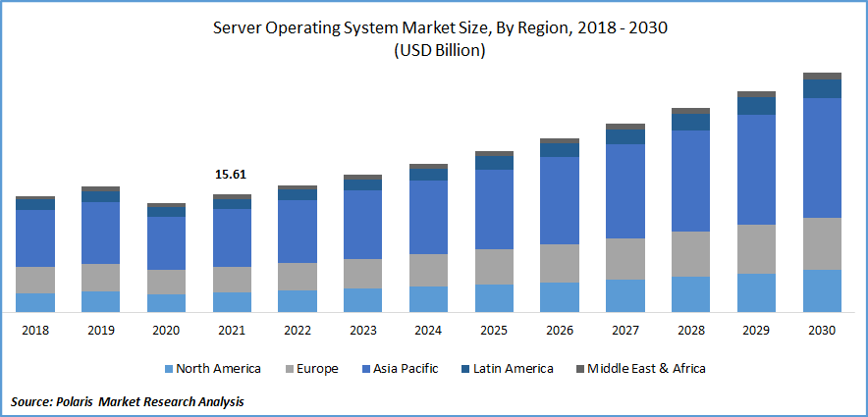Image resolution: width=868 pixels, height=417 pixels.
Task: Click the Asia Pacific segment of the 2023 bar
Action: click(x=363, y=225)
